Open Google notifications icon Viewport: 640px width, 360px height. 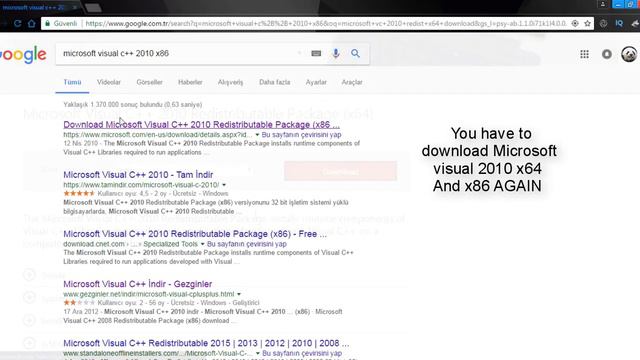tap(607, 54)
